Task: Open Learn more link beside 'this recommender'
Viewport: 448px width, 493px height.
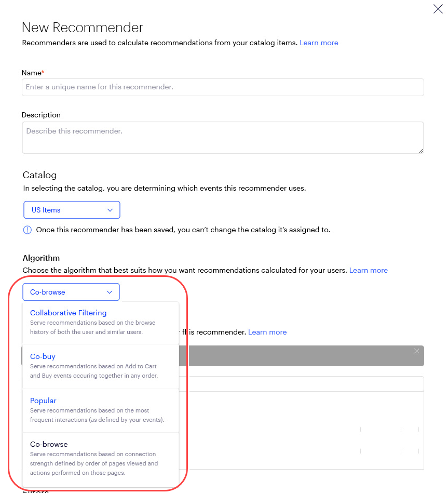Action: (267, 332)
